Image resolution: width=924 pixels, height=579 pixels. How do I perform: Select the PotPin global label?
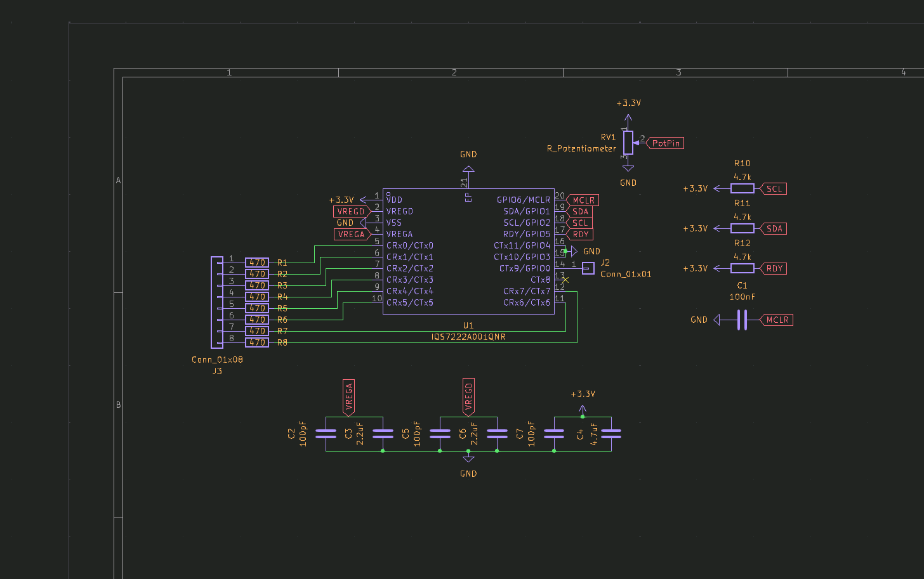(x=665, y=143)
